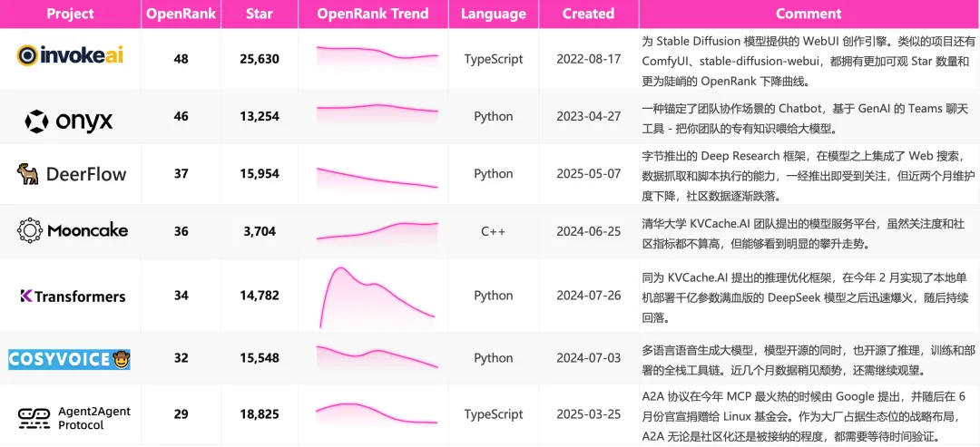
Task: Select the OpenRank Trend column header
Action: click(x=373, y=14)
